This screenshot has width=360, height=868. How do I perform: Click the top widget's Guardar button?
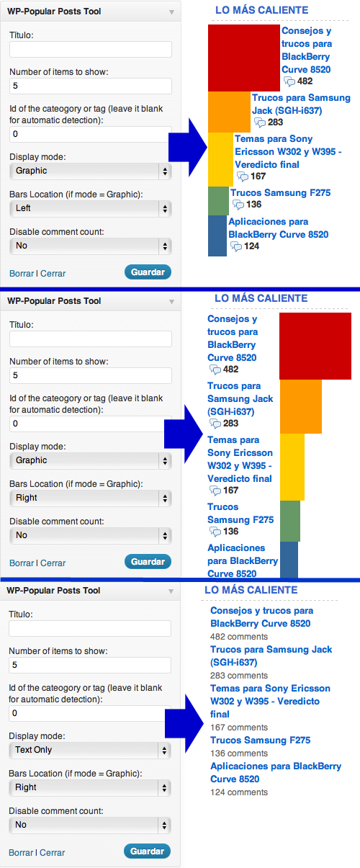[x=148, y=272]
